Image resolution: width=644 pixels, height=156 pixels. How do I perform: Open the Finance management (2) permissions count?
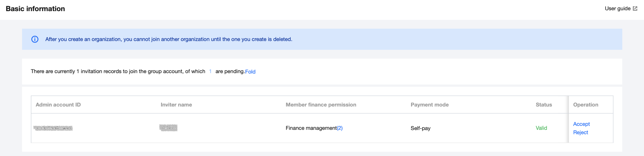(340, 128)
